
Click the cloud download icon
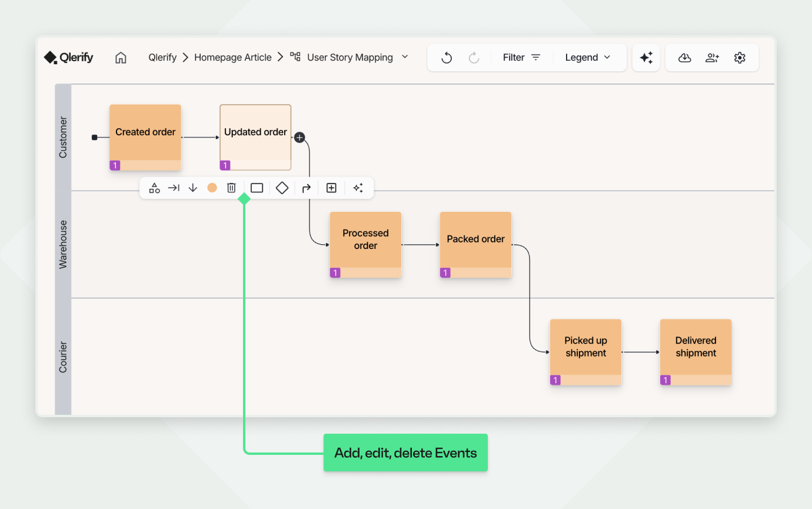click(x=684, y=58)
